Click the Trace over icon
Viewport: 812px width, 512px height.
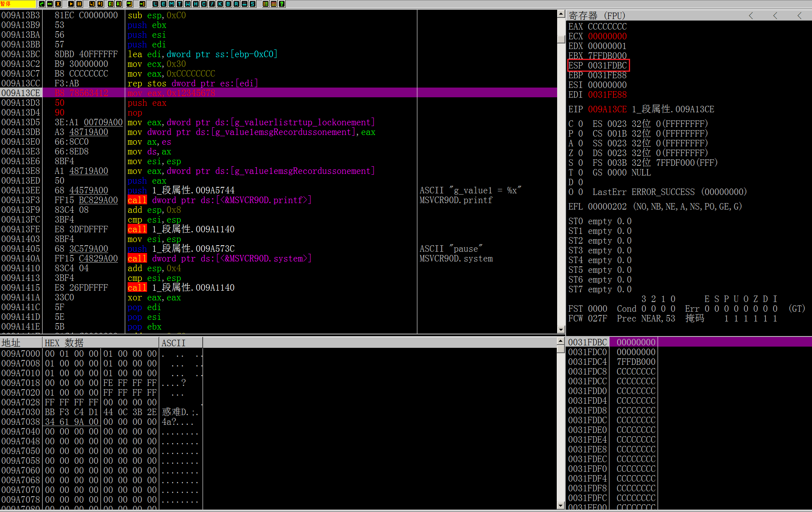point(119,4)
